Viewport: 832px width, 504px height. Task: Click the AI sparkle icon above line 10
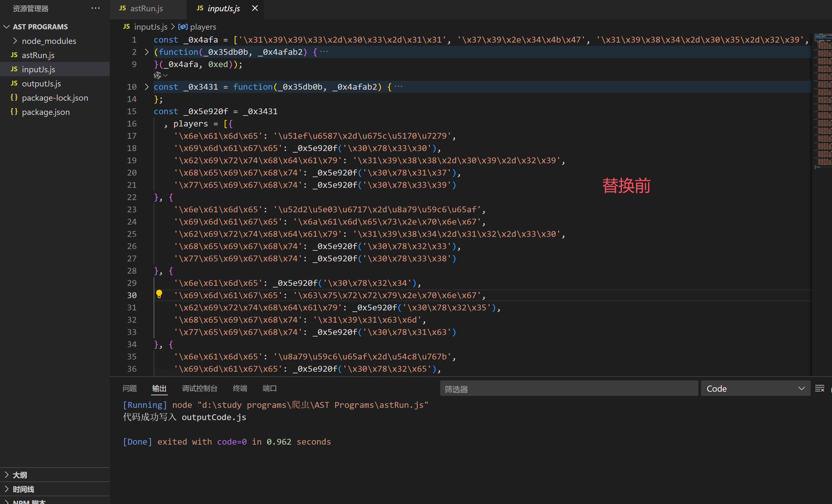click(x=157, y=75)
